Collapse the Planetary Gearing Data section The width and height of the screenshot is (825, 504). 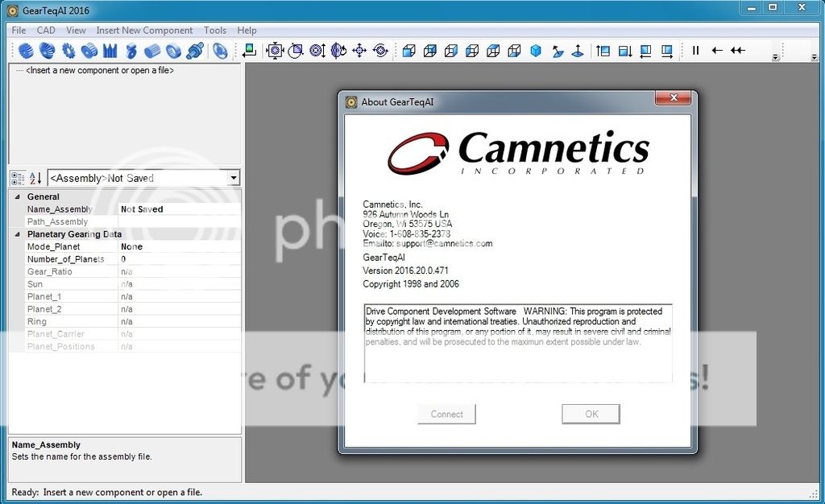17,234
